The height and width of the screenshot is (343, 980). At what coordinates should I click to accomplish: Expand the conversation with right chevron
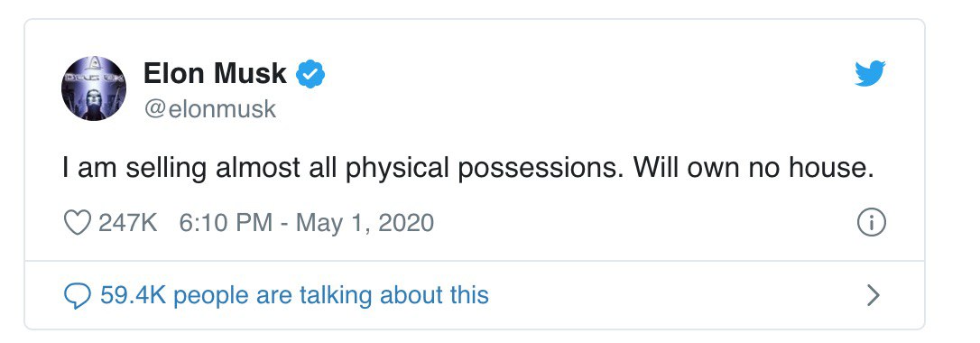click(874, 295)
